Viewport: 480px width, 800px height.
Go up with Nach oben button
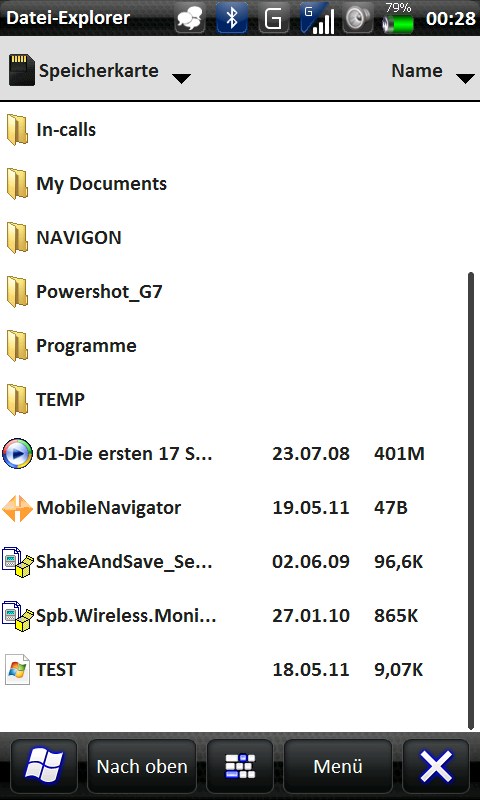click(142, 766)
